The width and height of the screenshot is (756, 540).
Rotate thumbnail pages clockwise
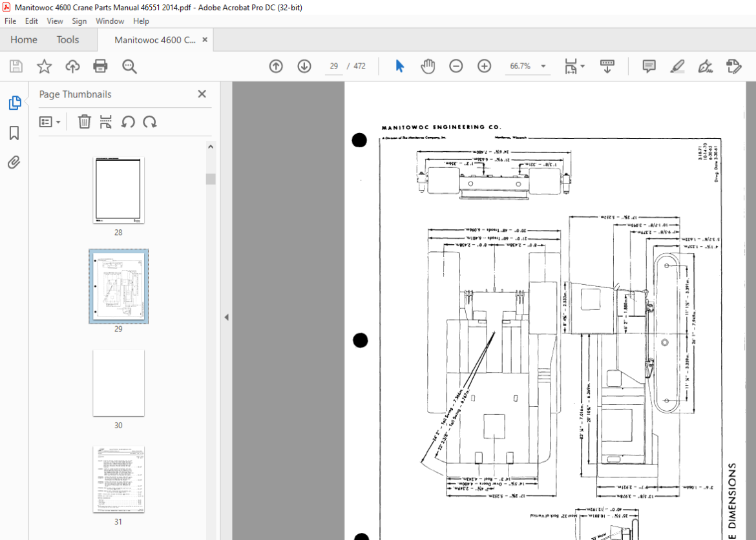coord(150,122)
